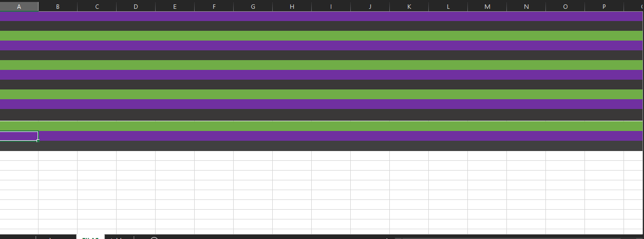This screenshot has width=644, height=239.
Task: Switch to the active FILAS sheet tab
Action: 90,238
